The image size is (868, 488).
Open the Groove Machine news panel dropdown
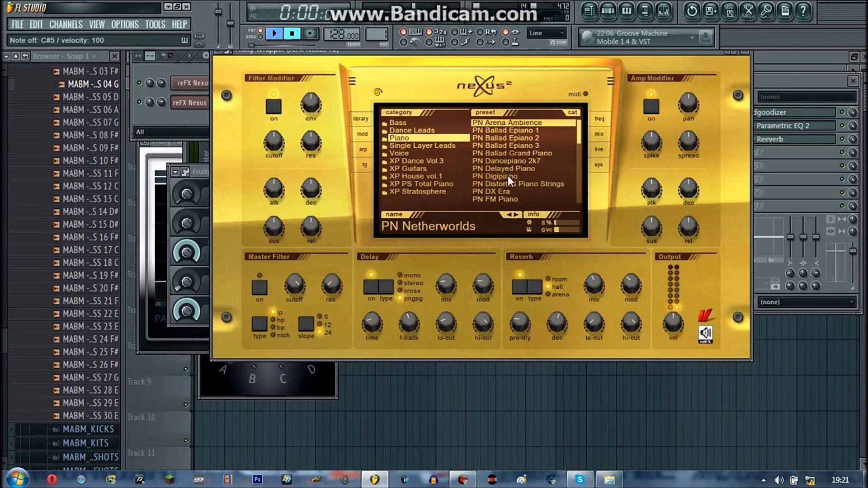pyautogui.click(x=692, y=37)
